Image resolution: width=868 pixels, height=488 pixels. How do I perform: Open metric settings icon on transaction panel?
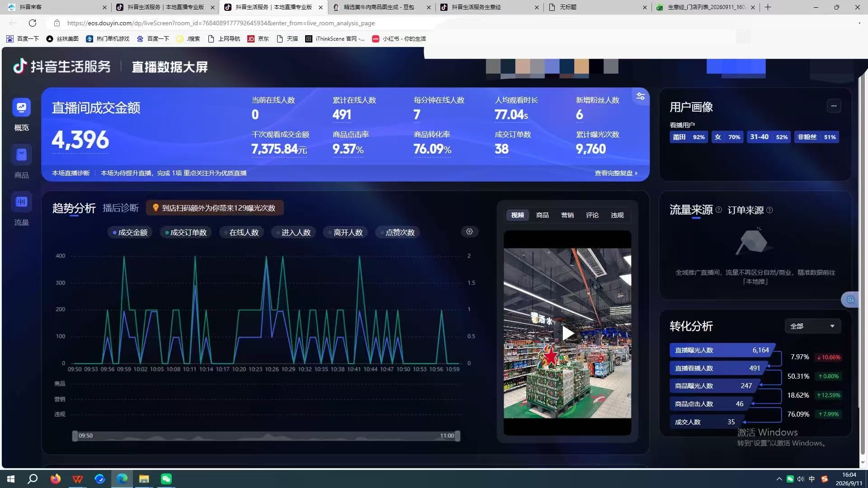641,96
